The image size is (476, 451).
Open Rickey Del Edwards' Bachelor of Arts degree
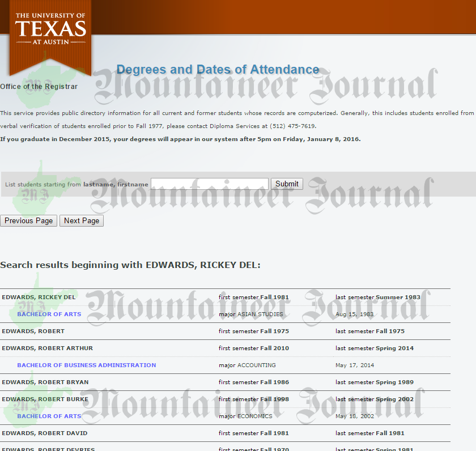tap(49, 314)
